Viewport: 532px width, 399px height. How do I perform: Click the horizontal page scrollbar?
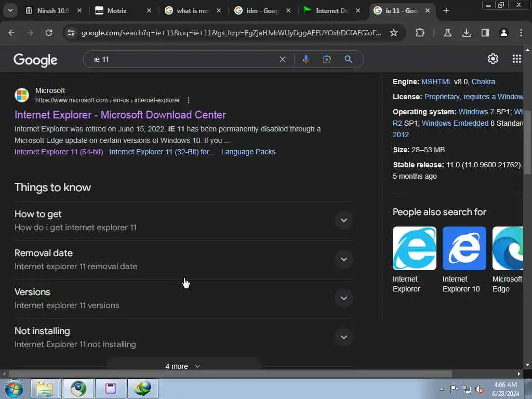coord(230,374)
